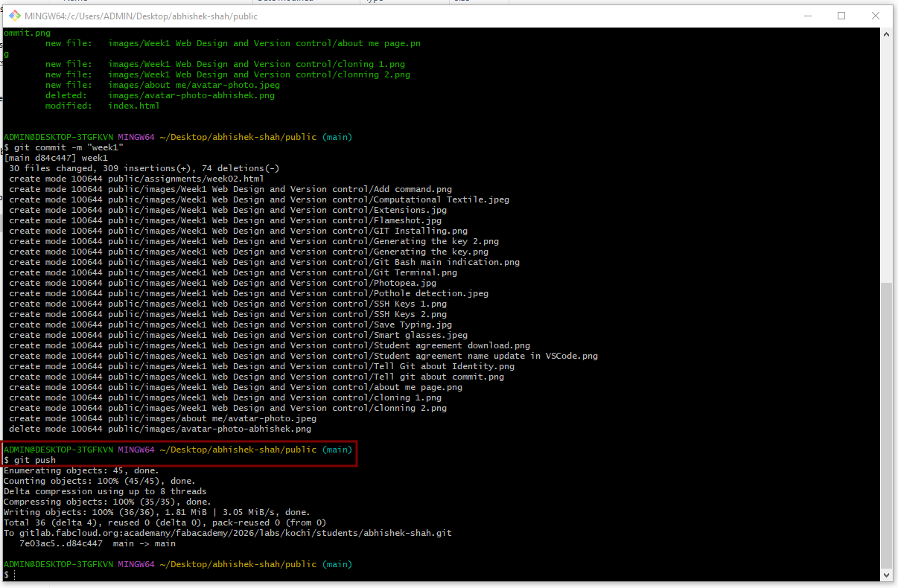The height and width of the screenshot is (588, 898).
Task: Click green 'new file: images/about me/avatar-photo.jpeg'
Action: click(162, 85)
